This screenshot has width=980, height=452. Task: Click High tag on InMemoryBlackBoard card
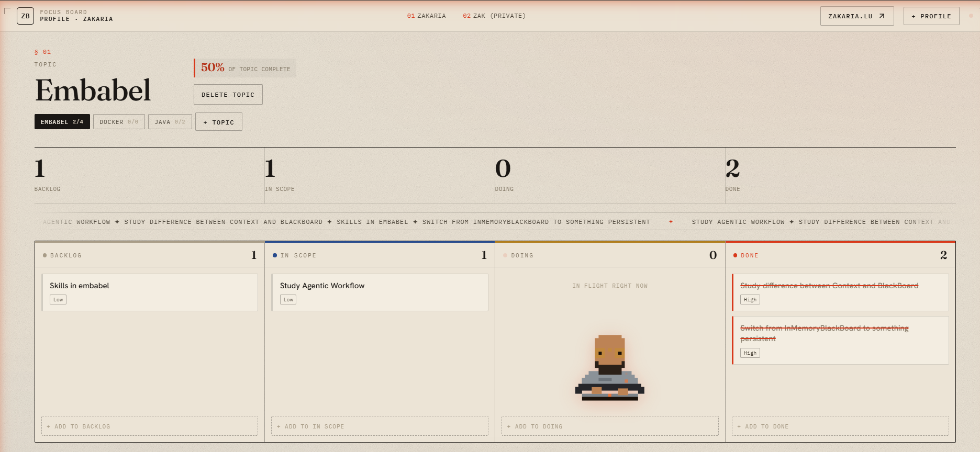(x=750, y=353)
